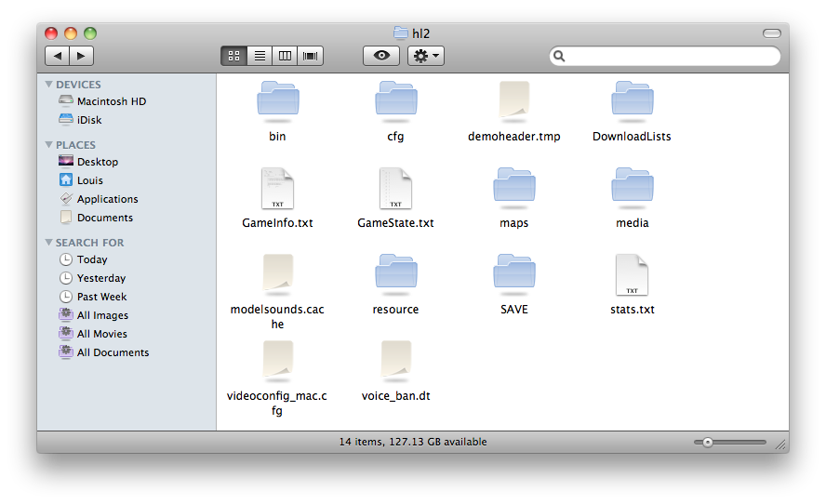Select the GameInfo.txt file icon

pos(277,189)
